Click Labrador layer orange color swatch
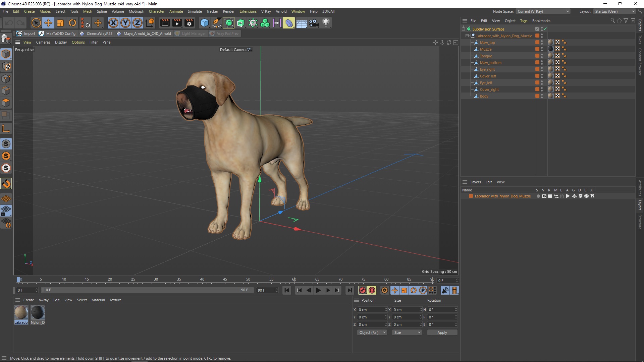Image resolution: width=644 pixels, height=362 pixels. [471, 196]
